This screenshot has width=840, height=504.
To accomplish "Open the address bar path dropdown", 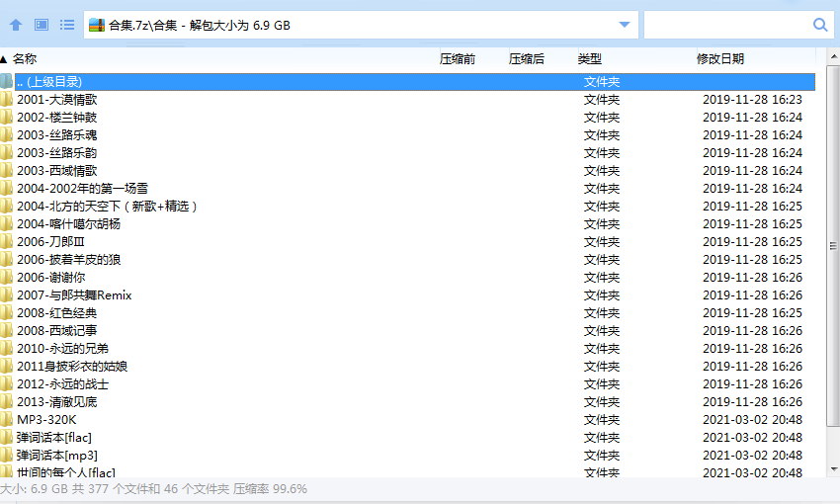I will (x=625, y=25).
